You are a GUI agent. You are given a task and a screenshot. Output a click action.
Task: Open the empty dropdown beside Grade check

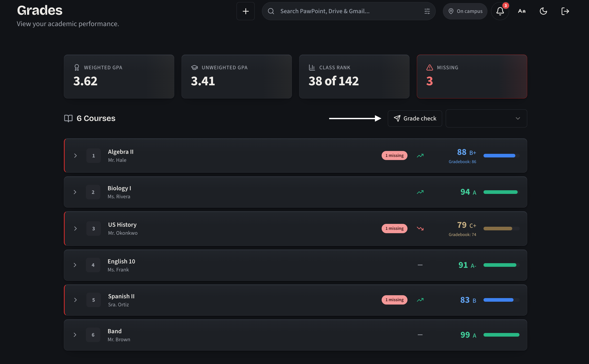click(486, 118)
